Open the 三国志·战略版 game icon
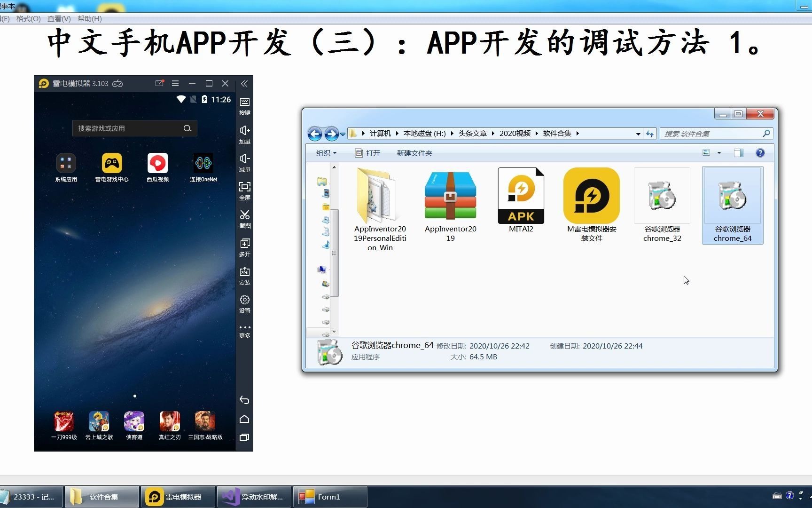The width and height of the screenshot is (812, 508). point(205,425)
